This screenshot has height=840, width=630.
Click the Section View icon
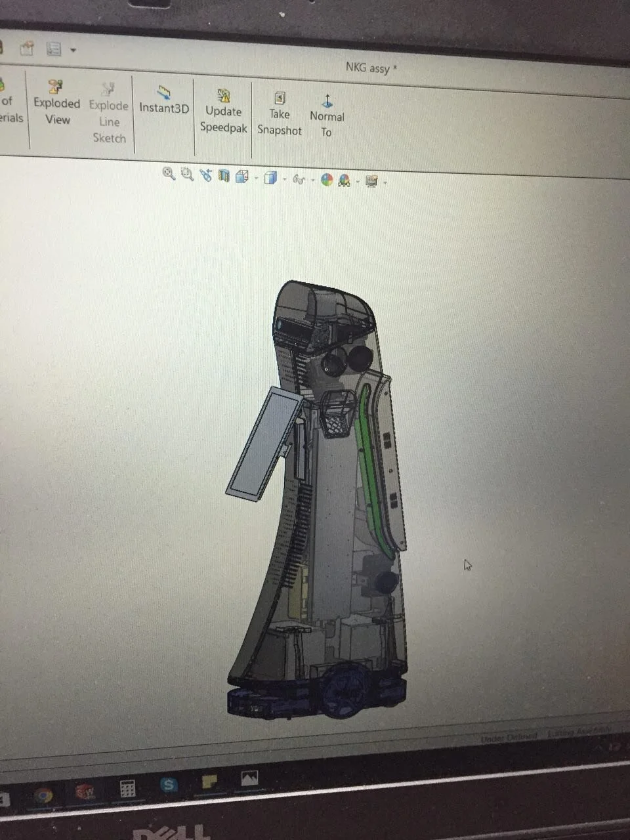pyautogui.click(x=224, y=176)
